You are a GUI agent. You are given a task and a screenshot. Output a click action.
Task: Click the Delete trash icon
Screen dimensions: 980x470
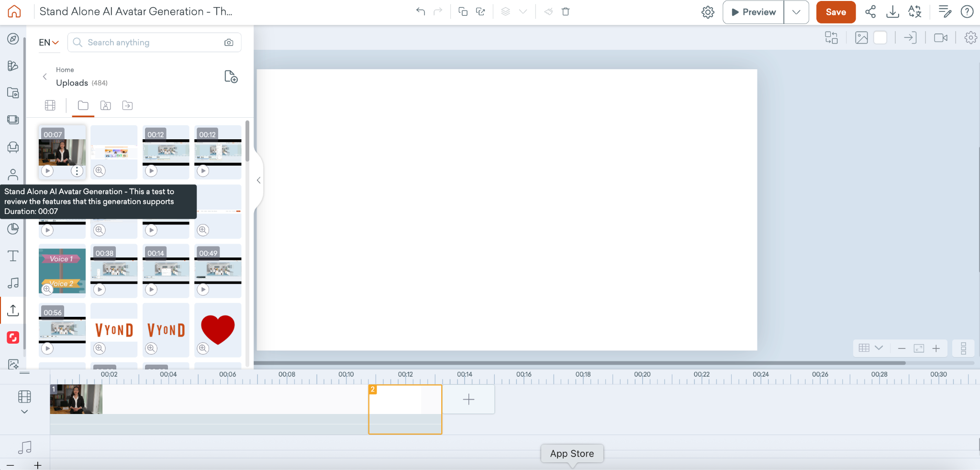566,11
